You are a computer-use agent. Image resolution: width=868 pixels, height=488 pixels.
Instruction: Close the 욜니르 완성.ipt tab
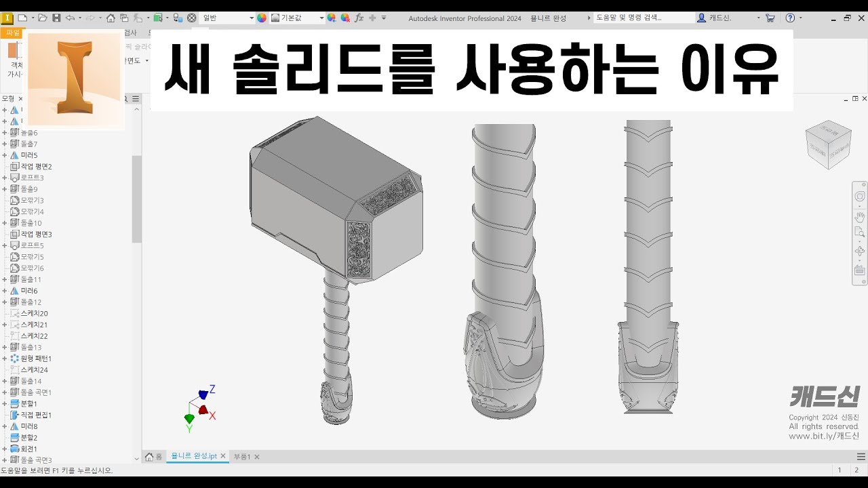[223, 457]
